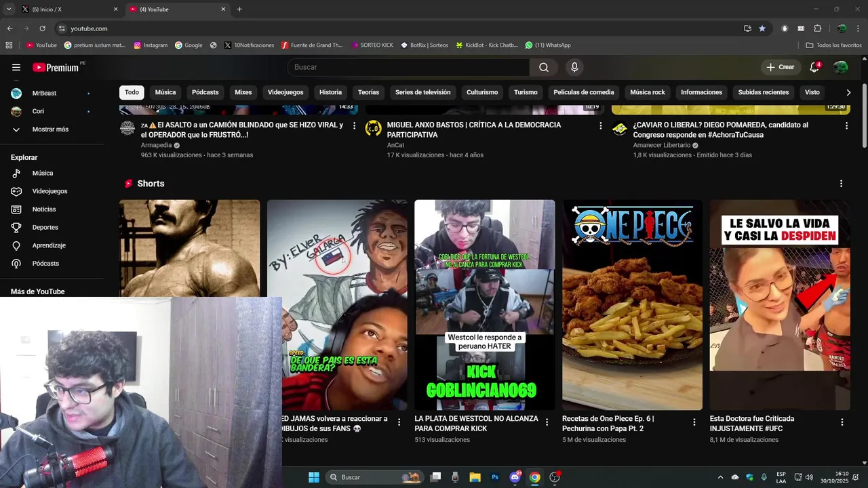This screenshot has width=868, height=488.
Task: Open Shorts section more options menu
Action: pyautogui.click(x=841, y=184)
